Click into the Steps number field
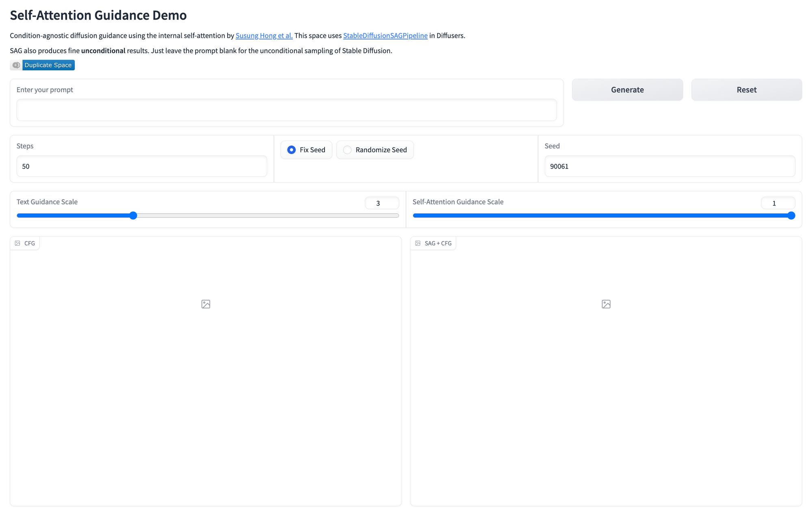The height and width of the screenshot is (514, 812). [x=141, y=166]
